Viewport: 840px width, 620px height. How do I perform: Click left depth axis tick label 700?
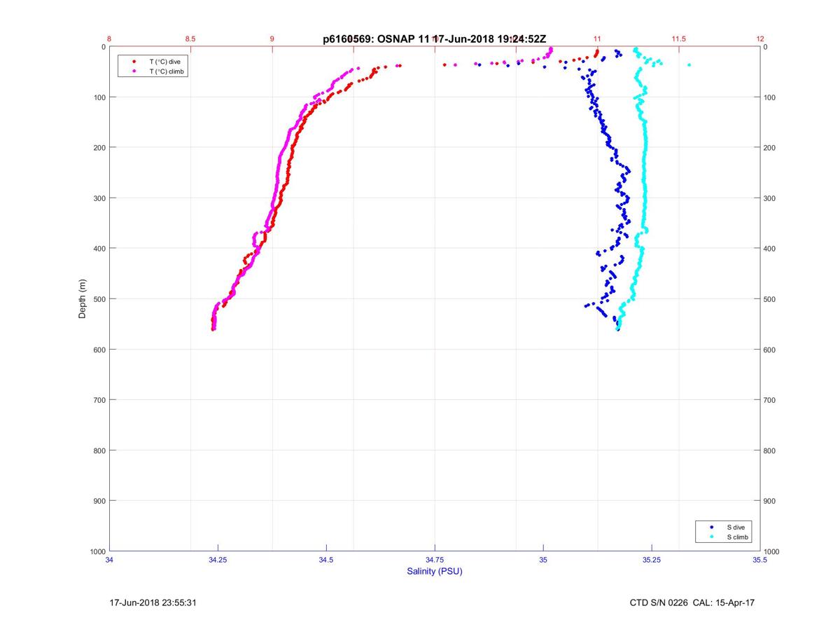tap(99, 400)
